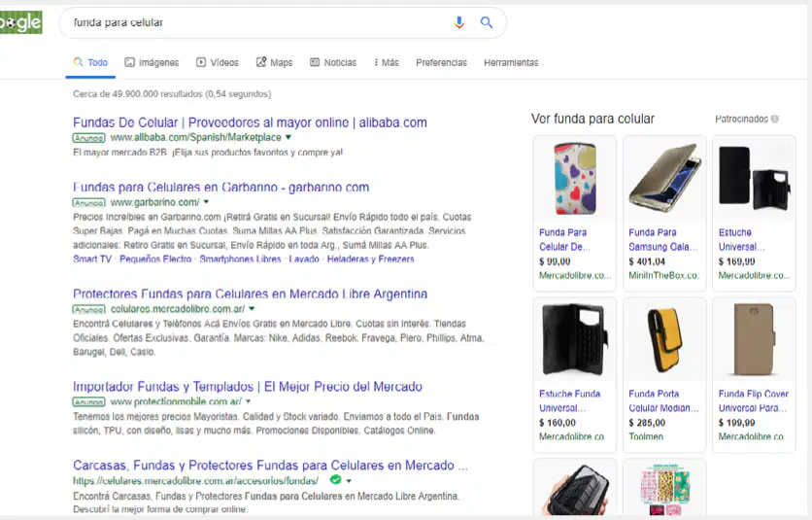Click the tan Funda Flip Cover image
Image resolution: width=812 pixels, height=520 pixels.
pos(754,340)
